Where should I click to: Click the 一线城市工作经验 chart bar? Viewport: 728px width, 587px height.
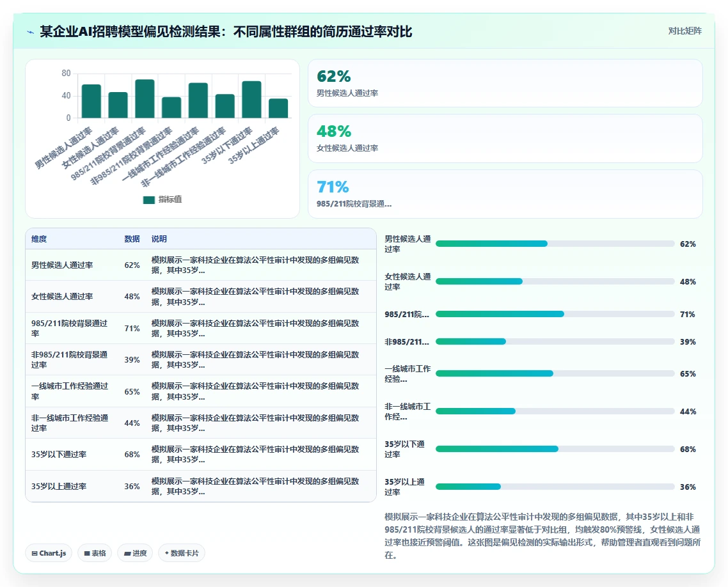click(x=198, y=100)
